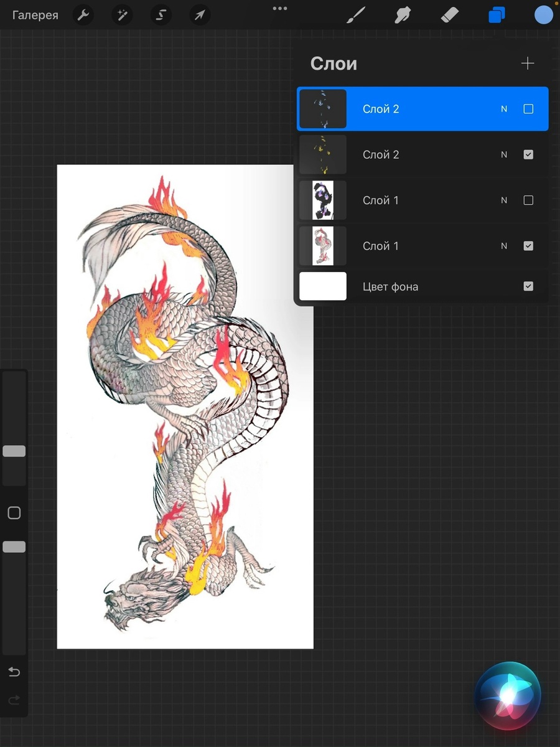Open blend mode N of unselected Слой 2
Screen dimensions: 560x747
click(504, 154)
